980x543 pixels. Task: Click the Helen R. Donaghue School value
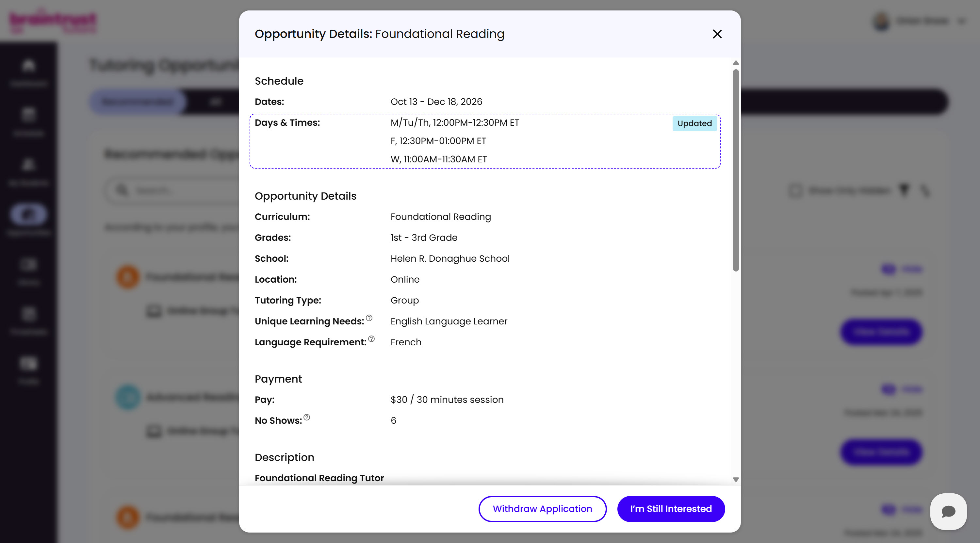pyautogui.click(x=450, y=258)
